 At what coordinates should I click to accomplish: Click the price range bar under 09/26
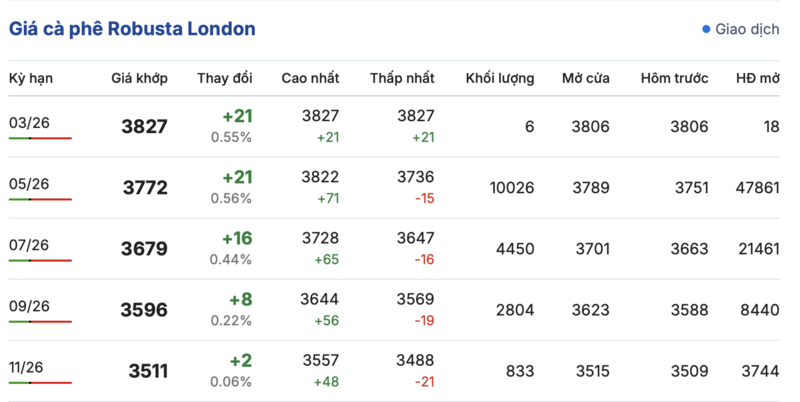point(40,322)
